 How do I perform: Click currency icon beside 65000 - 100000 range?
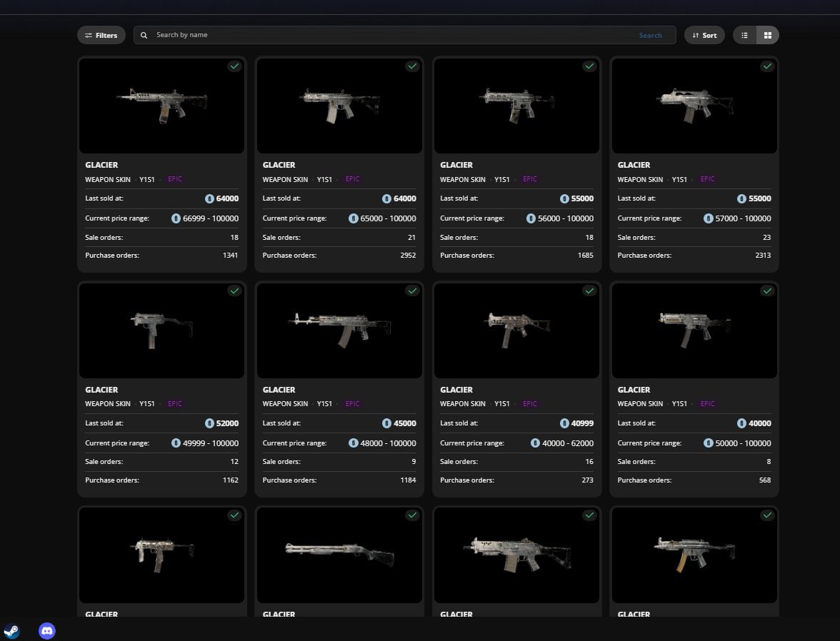tap(353, 218)
